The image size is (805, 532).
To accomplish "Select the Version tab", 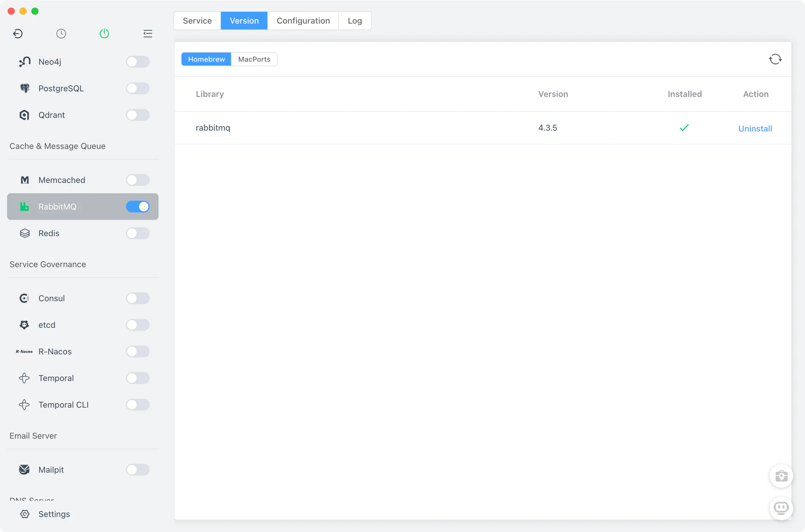I will click(x=244, y=20).
